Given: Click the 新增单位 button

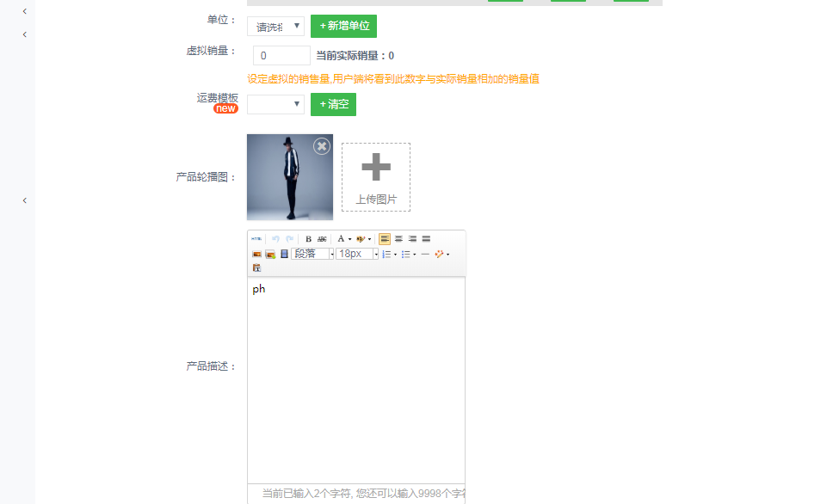Looking at the screenshot, I should tap(343, 27).
